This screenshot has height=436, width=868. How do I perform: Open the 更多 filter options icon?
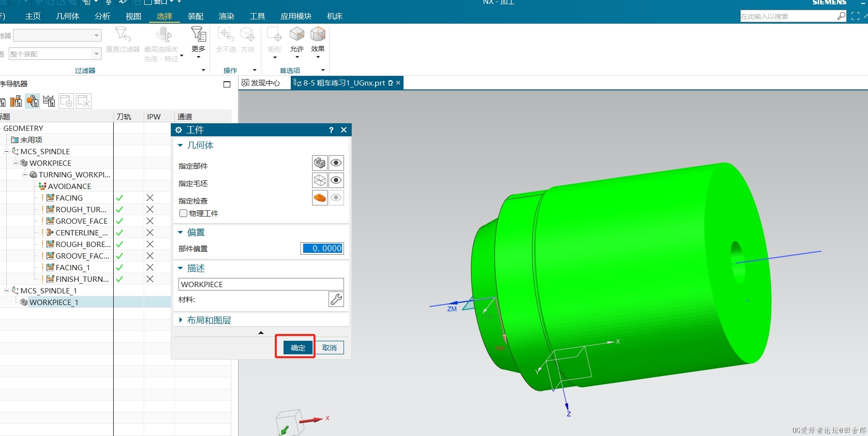(198, 34)
